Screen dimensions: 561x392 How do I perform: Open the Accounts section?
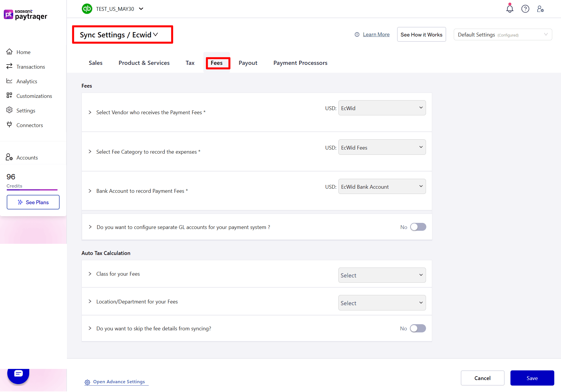click(x=27, y=157)
